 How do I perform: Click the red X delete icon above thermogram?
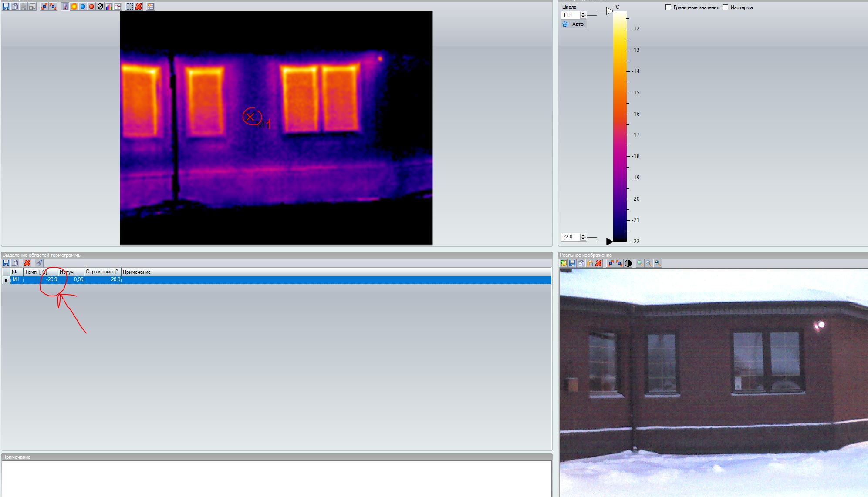(138, 7)
